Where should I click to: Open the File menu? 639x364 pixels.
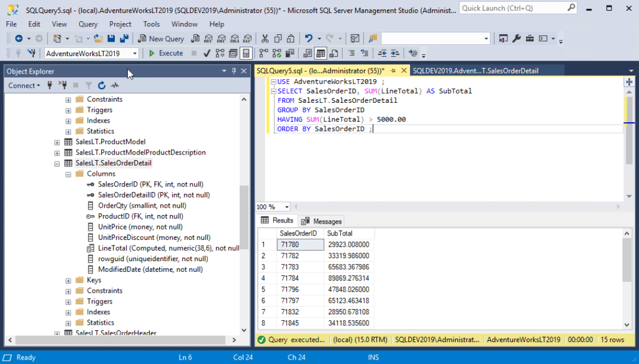pyautogui.click(x=11, y=24)
